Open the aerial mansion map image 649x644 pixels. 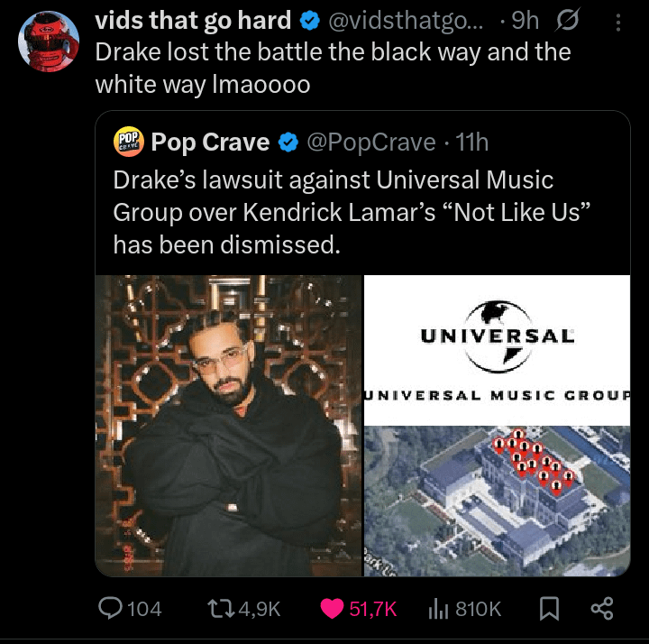click(x=497, y=501)
